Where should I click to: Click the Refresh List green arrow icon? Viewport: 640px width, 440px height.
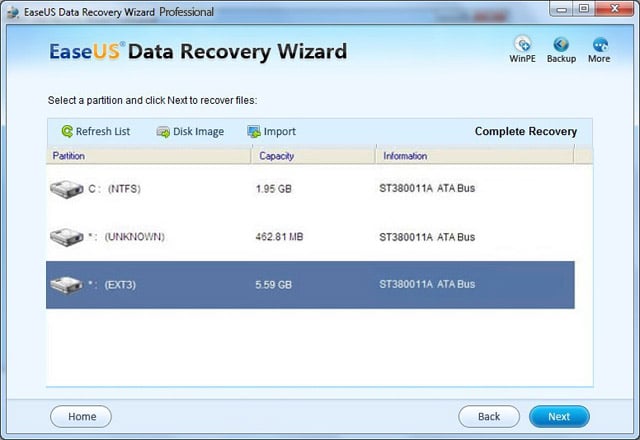67,131
